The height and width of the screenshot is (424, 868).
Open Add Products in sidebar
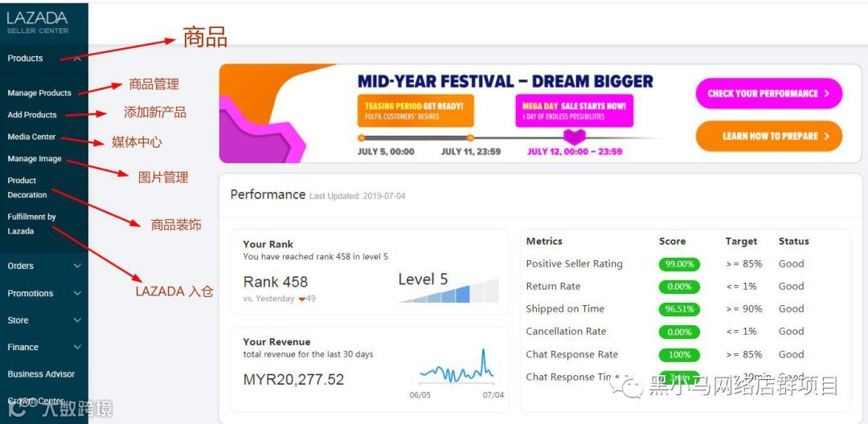[32, 115]
